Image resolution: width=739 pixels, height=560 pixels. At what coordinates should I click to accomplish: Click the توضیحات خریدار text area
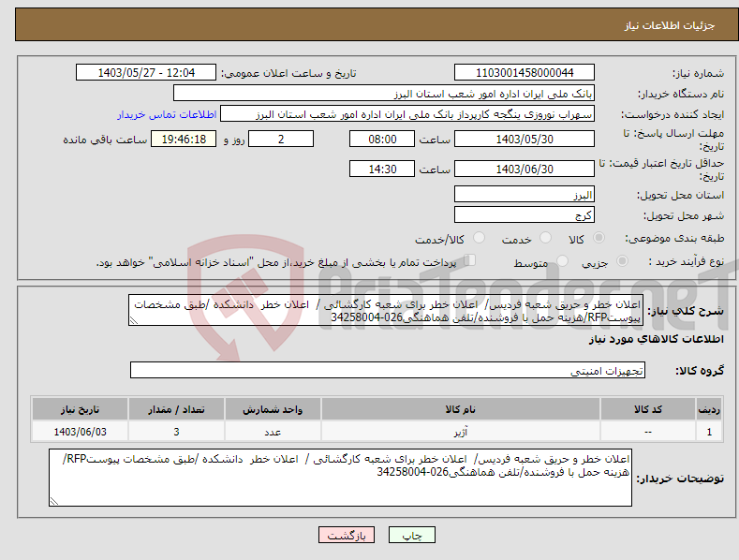[340, 478]
